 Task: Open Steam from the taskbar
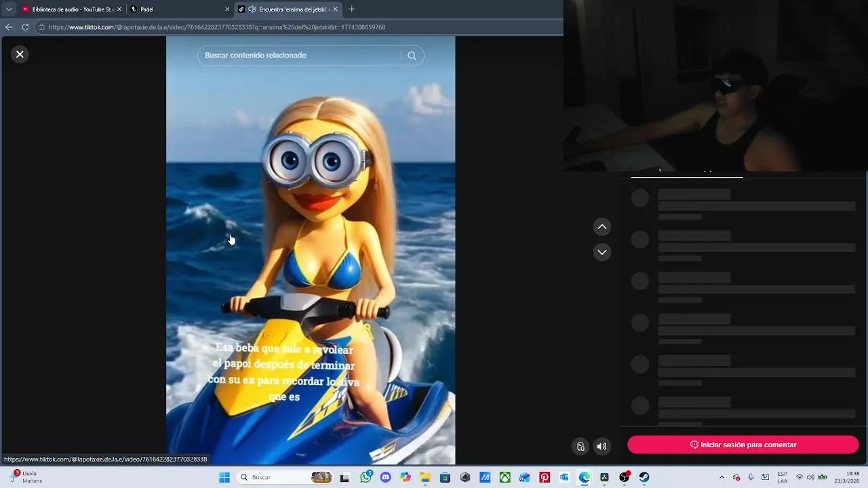tap(644, 477)
